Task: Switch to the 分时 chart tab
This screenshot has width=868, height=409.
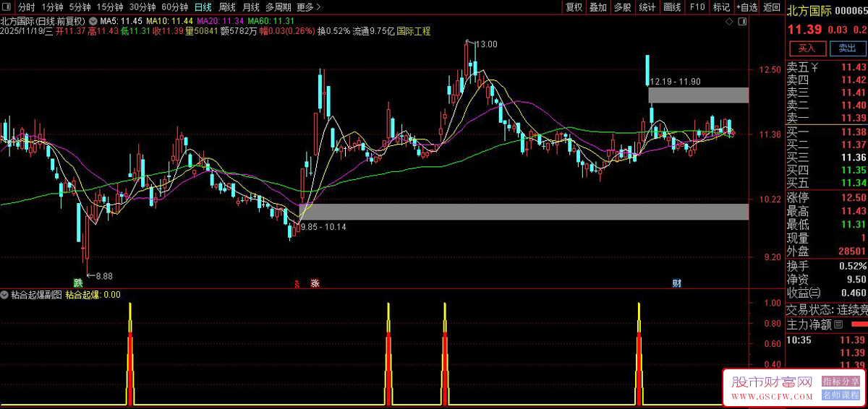Action: 26,7
